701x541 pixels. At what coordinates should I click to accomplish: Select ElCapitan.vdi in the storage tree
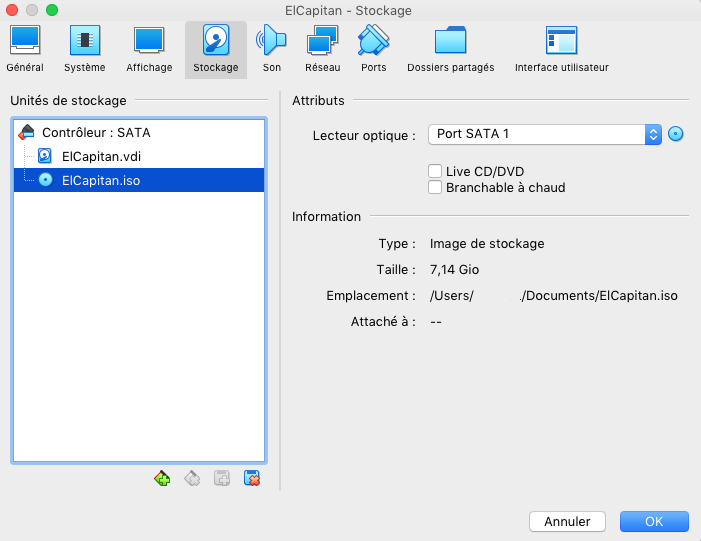pos(139,156)
